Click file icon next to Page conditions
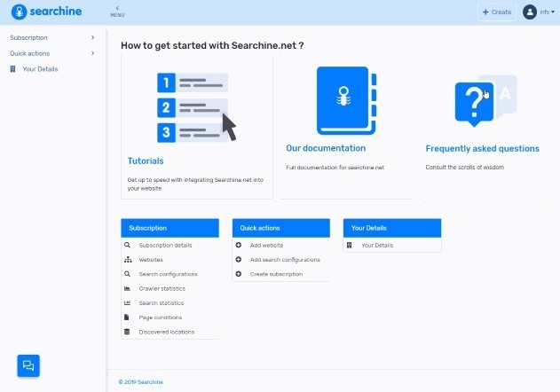 coord(126,317)
